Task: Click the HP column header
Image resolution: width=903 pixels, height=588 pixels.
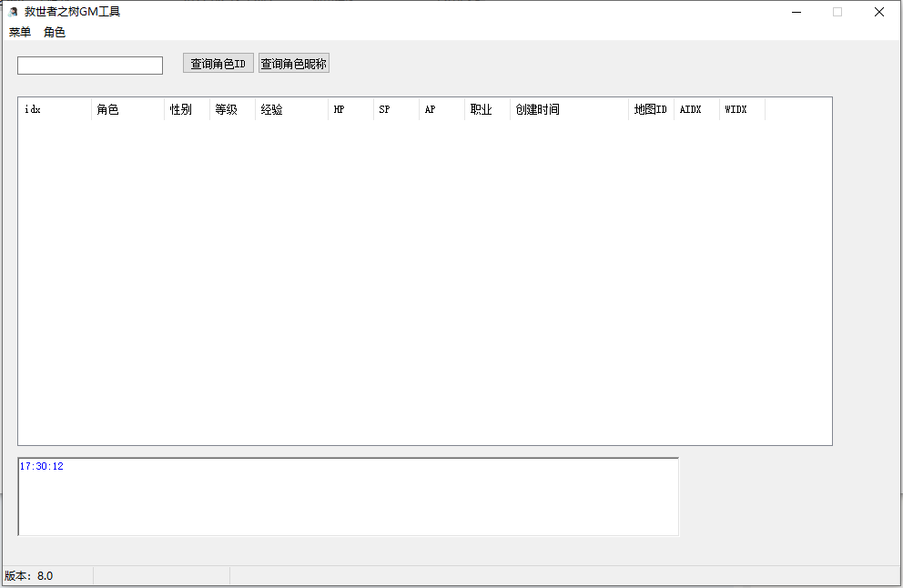Action: [351, 109]
